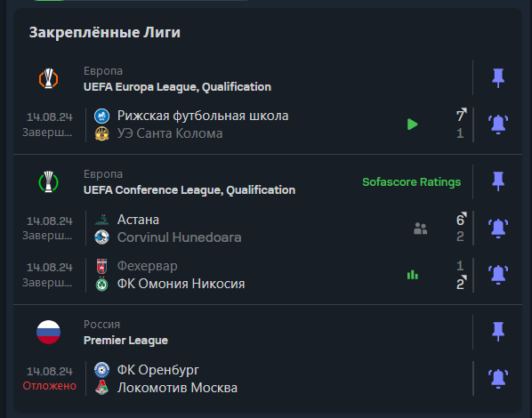Click the Russia flag icon
Viewport: 532px width, 418px height.
pyautogui.click(x=49, y=332)
